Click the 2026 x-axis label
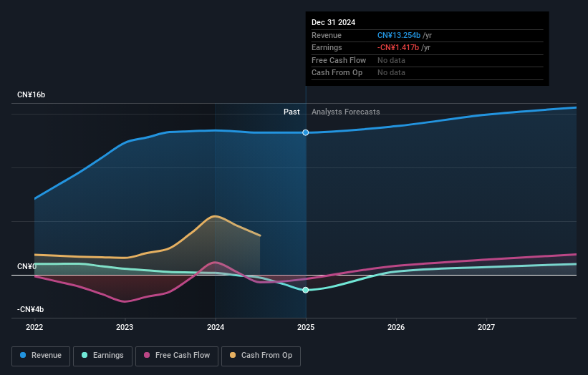Screen dimensions: 588x375 tap(396, 328)
